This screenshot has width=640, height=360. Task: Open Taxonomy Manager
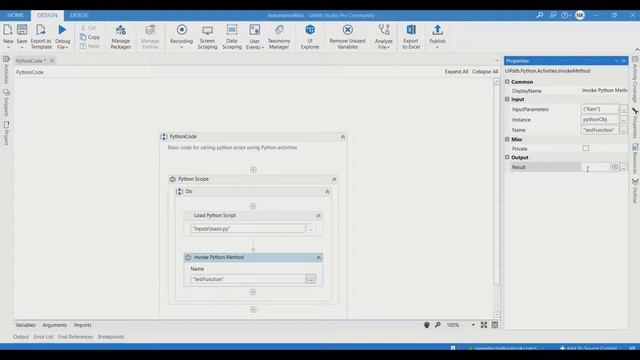click(x=279, y=37)
